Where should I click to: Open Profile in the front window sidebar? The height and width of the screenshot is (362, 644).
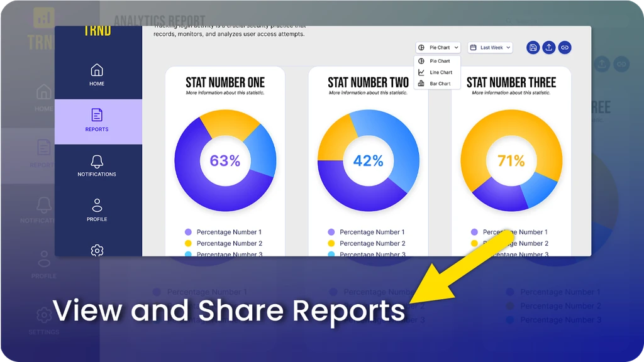(x=97, y=210)
